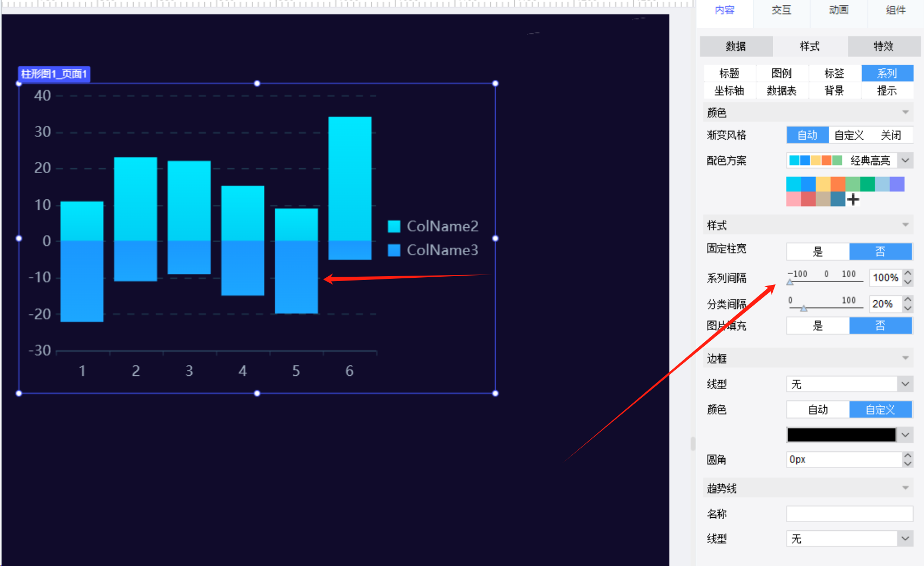Click the bottom-left selection handle of chart
Screen dimensions: 924x566
coord(19,393)
